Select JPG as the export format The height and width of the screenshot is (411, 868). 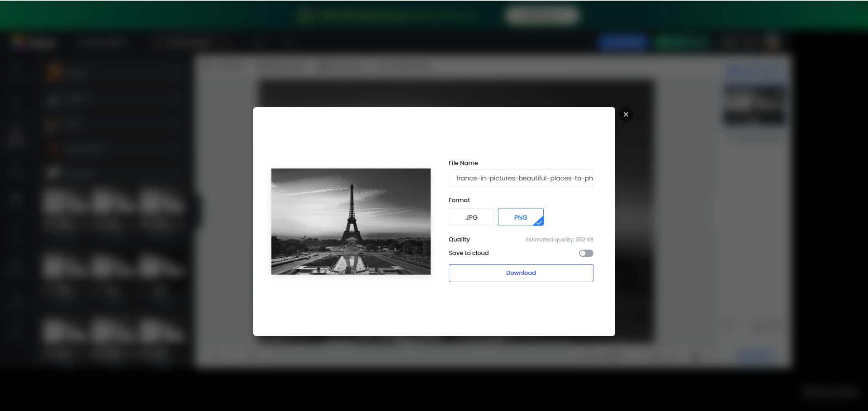click(471, 217)
